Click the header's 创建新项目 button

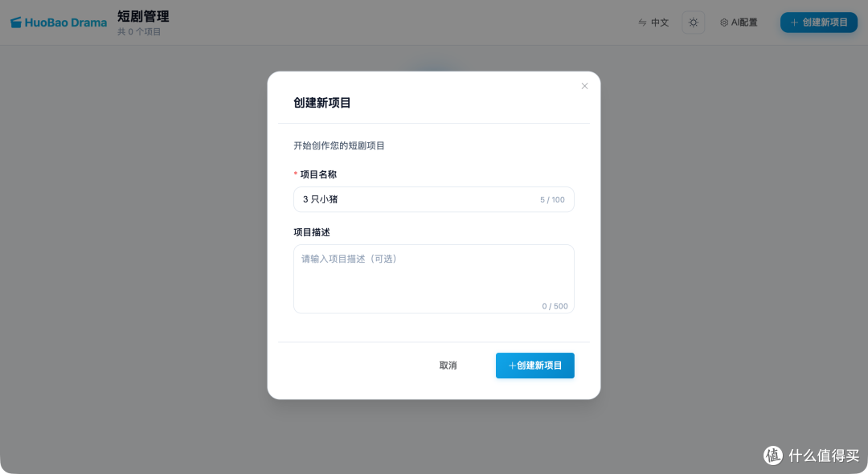(819, 22)
